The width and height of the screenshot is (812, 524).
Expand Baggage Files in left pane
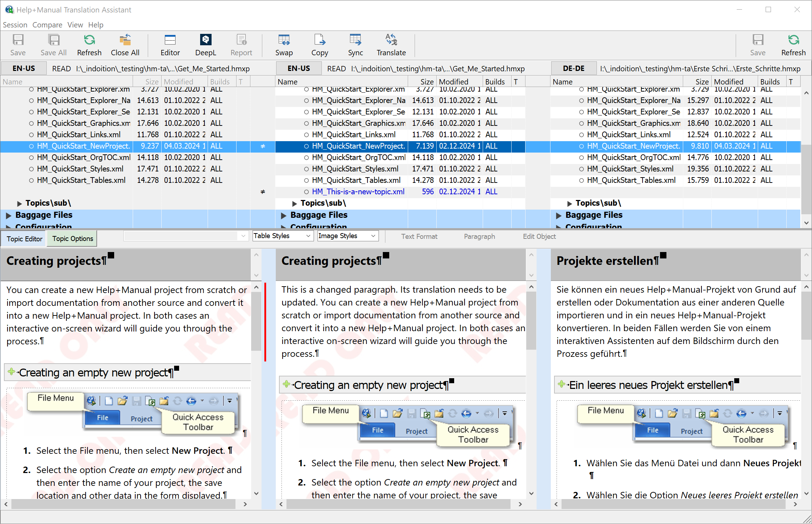[9, 215]
